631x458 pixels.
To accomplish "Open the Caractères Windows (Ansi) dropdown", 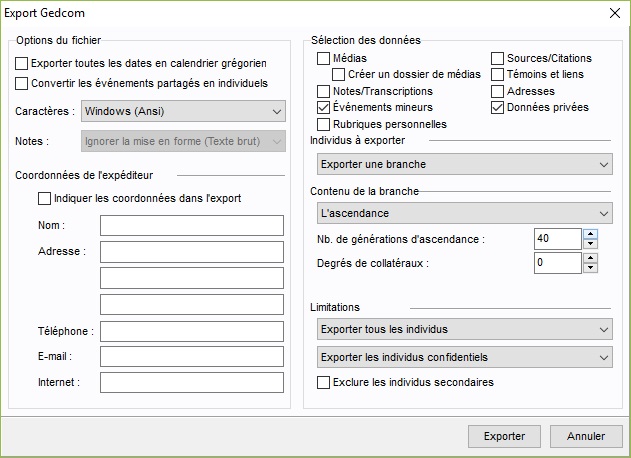I will 184,111.
